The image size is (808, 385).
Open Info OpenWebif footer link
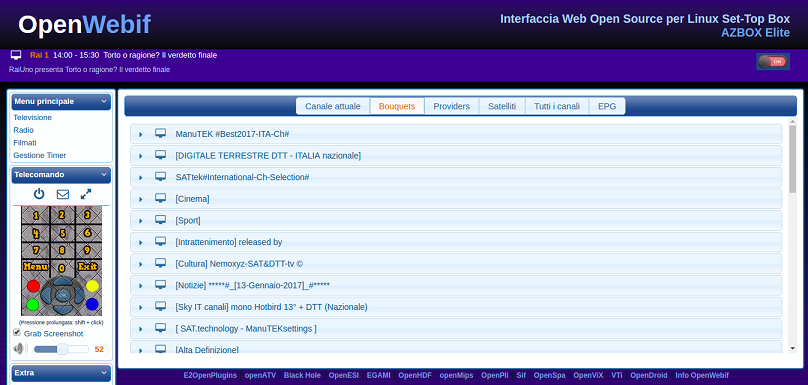point(702,375)
